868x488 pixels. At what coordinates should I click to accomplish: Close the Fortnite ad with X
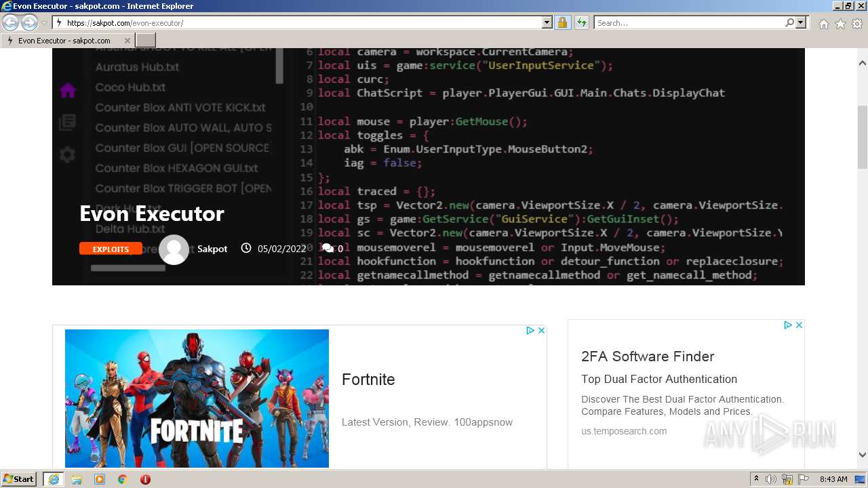[x=542, y=331]
